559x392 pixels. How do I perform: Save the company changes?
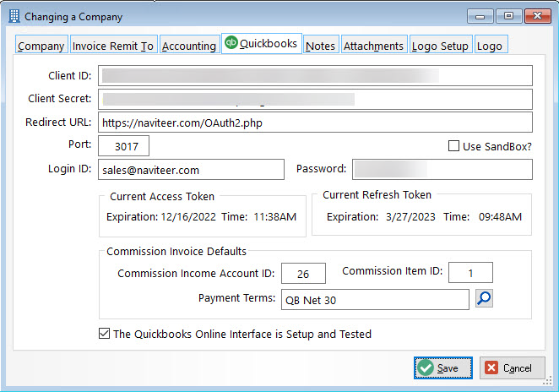coord(443,367)
